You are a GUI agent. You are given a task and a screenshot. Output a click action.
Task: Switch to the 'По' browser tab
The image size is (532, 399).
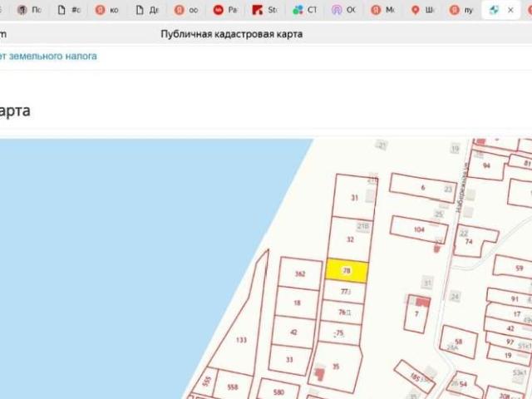pyautogui.click(x=30, y=10)
